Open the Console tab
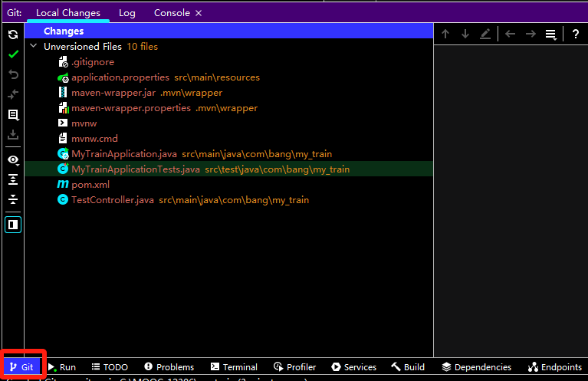This screenshot has height=381, width=588. (172, 13)
